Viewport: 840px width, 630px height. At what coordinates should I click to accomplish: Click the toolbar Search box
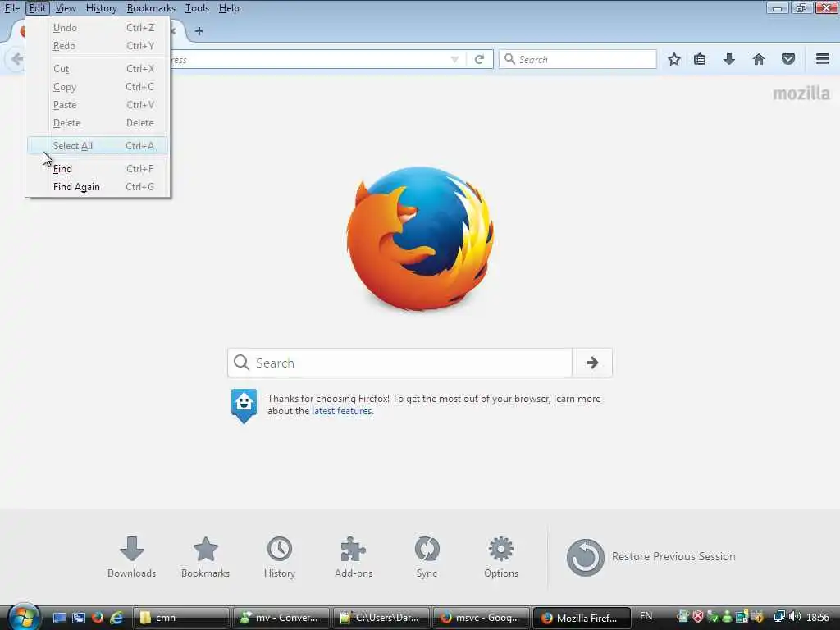(x=578, y=59)
